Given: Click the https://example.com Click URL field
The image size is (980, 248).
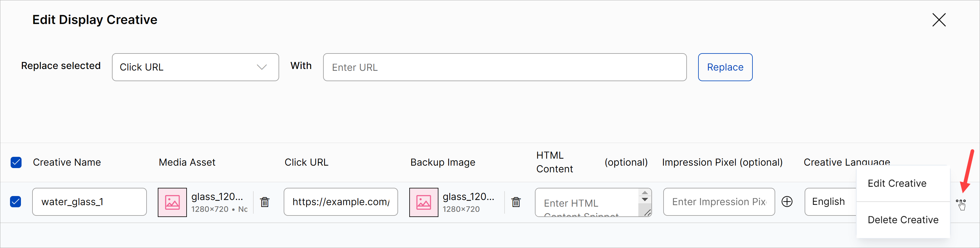Looking at the screenshot, I should click(x=340, y=201).
